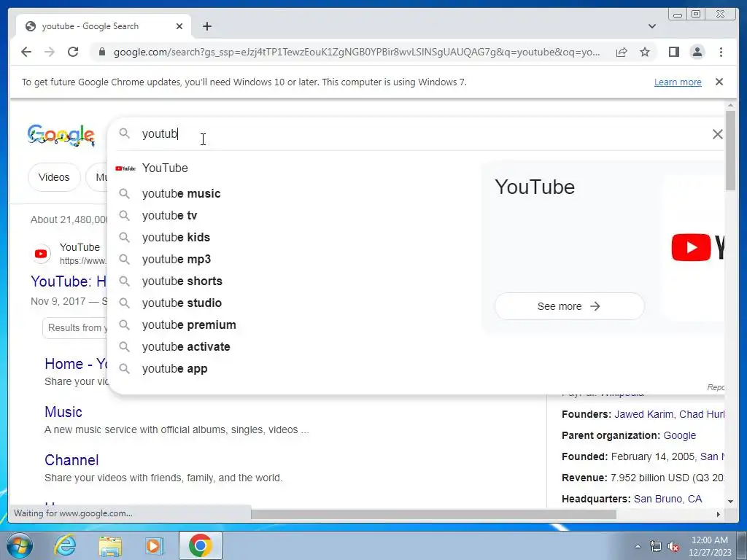Choose youtube mp3 suggestion
Viewport: 747px width, 560px height.
click(295, 260)
